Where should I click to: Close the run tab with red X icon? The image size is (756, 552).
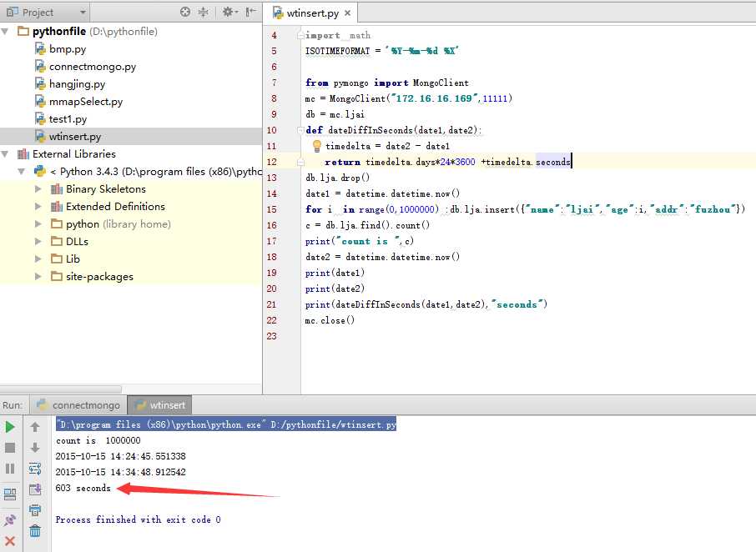pos(10,541)
